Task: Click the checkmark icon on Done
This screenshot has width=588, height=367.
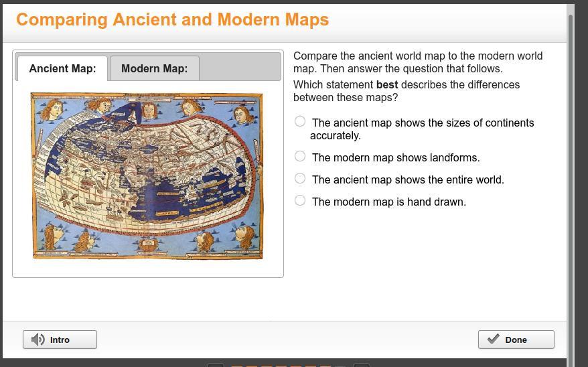Action: (x=493, y=339)
